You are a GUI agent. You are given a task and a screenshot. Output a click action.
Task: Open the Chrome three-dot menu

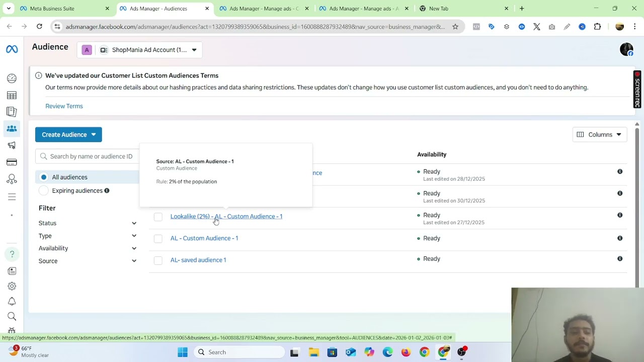(x=635, y=27)
